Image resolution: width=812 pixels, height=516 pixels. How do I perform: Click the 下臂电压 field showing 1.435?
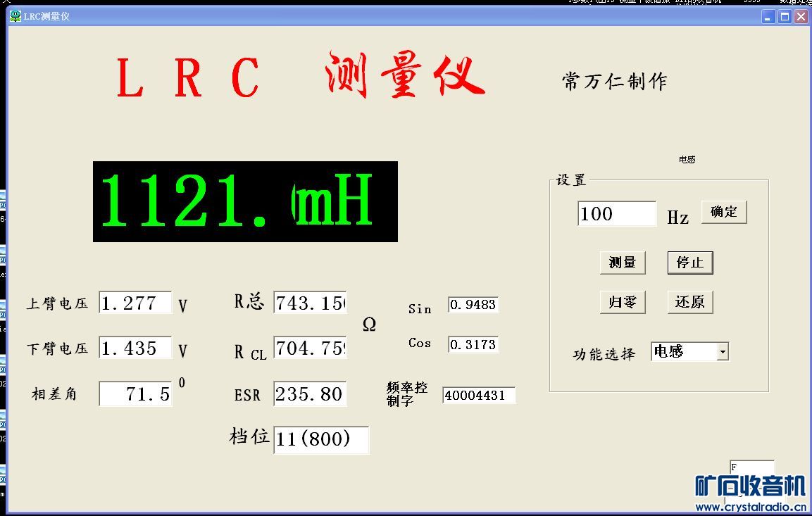136,348
